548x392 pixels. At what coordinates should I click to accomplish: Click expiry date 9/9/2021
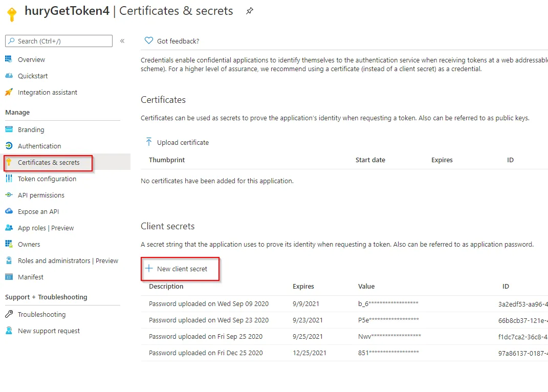tap(306, 304)
